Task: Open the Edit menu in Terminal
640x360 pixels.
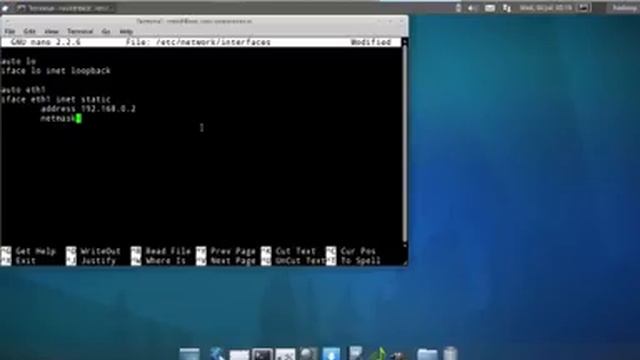Action: coord(29,31)
